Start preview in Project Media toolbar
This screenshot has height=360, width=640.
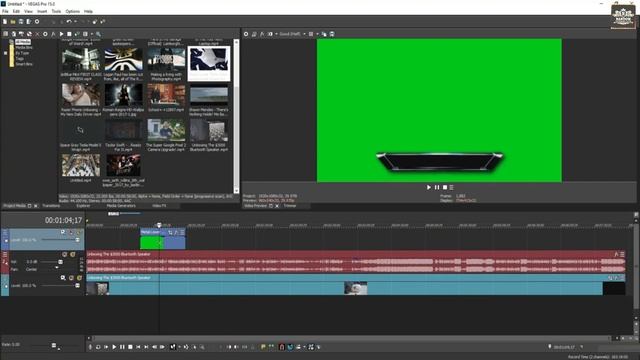[x=61, y=34]
